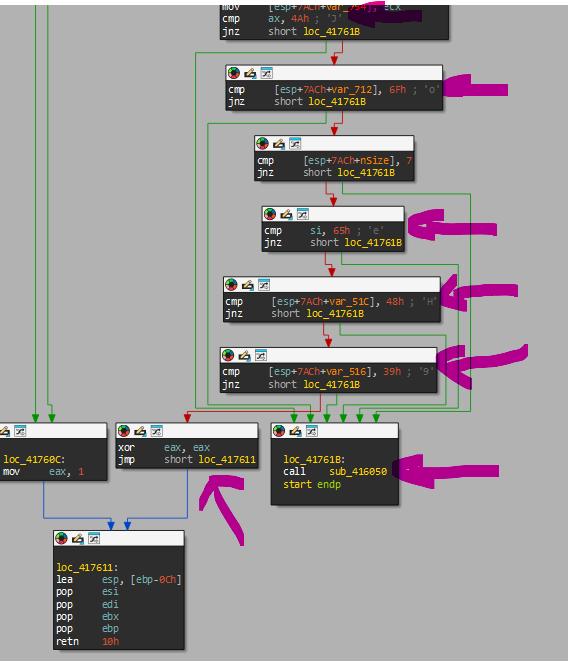Click the pencil edit icon on the var_516 node
This screenshot has height=661, width=568.
click(x=245, y=356)
